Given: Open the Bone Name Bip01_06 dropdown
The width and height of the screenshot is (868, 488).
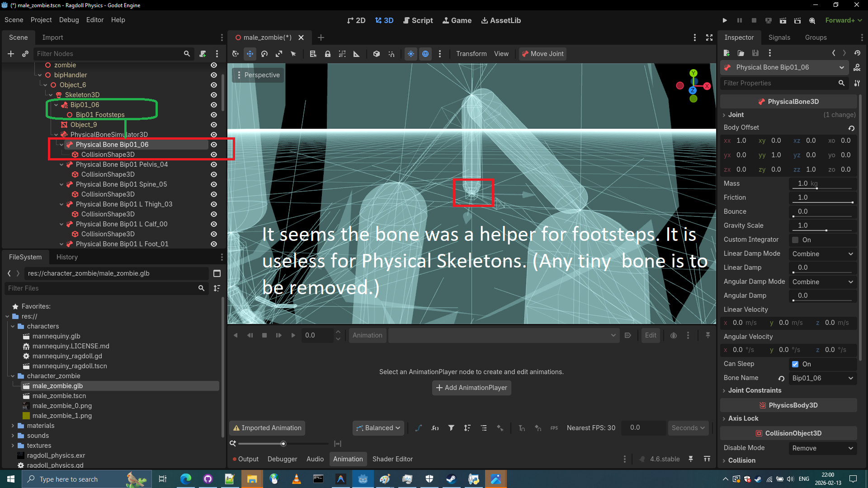Looking at the screenshot, I should [822, 378].
